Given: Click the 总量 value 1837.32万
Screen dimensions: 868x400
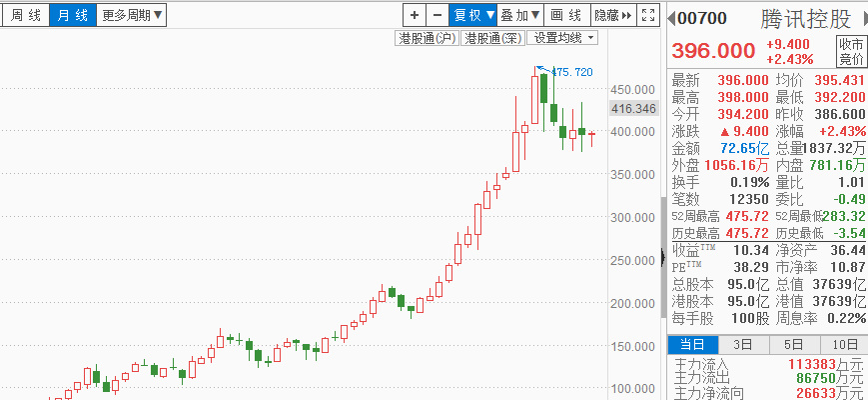Looking at the screenshot, I should pyautogui.click(x=834, y=148).
